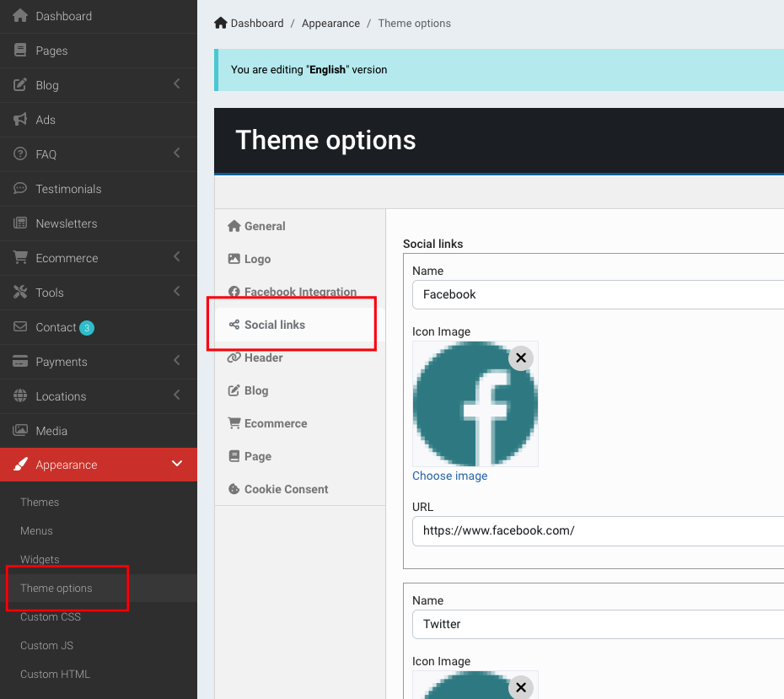Open Custom HTML in sidebar
Viewport: 784px width, 699px height.
tap(55, 674)
